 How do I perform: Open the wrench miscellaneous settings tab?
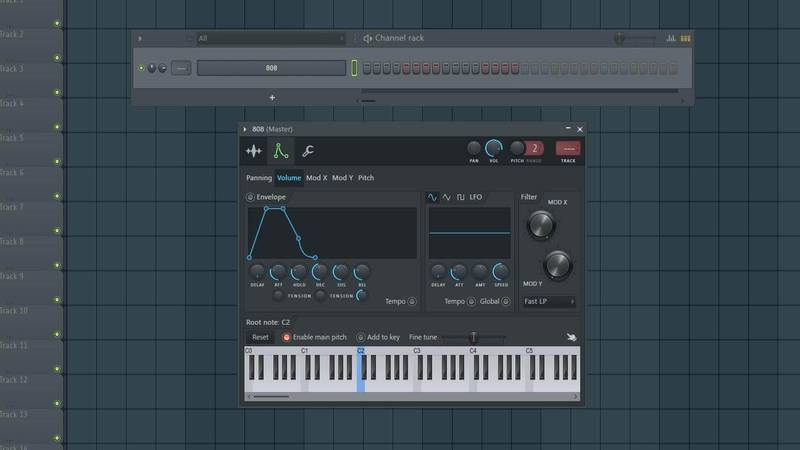click(x=308, y=151)
